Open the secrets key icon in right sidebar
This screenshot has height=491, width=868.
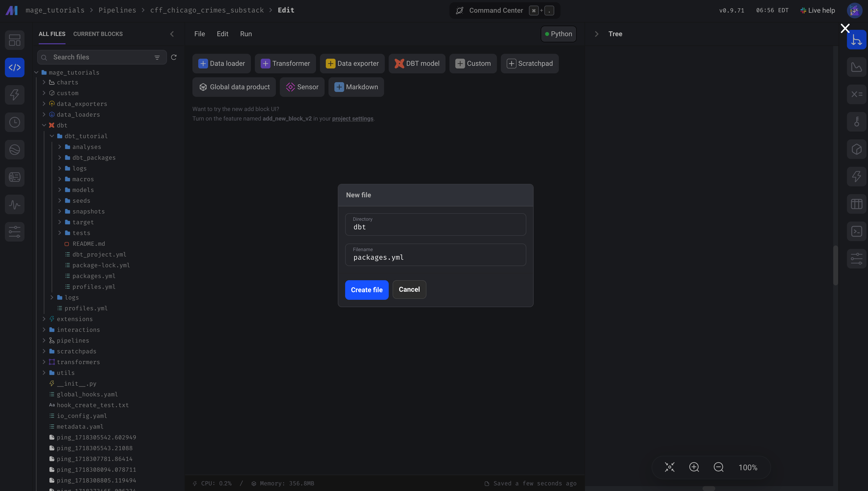tap(856, 122)
